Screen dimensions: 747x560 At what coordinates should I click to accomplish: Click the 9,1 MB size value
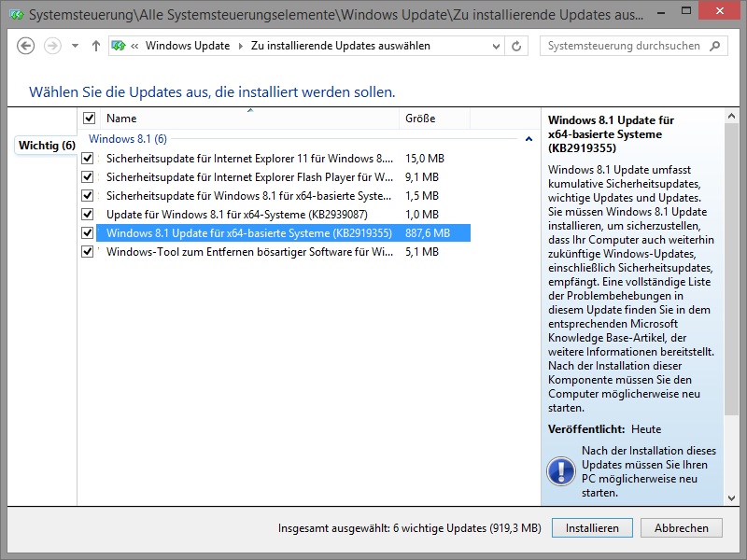point(422,176)
